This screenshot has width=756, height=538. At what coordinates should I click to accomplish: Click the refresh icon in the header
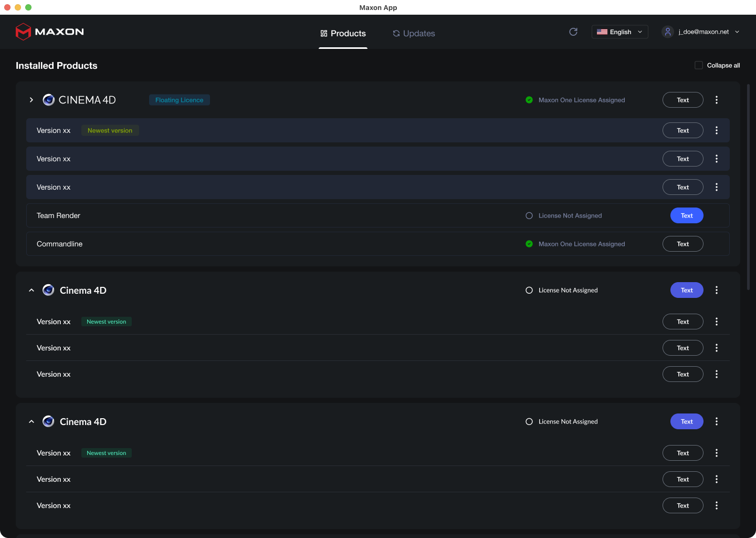coord(573,32)
